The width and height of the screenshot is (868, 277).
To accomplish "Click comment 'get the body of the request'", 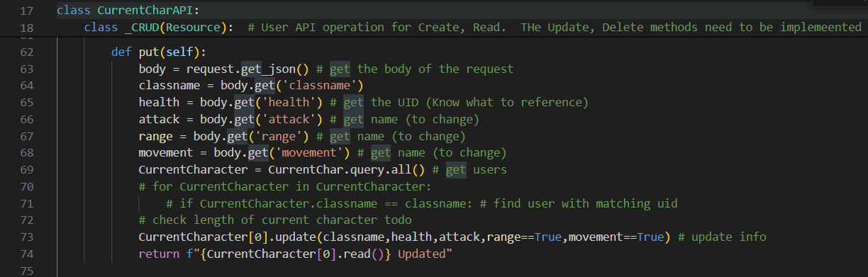I will pyautogui.click(x=422, y=69).
